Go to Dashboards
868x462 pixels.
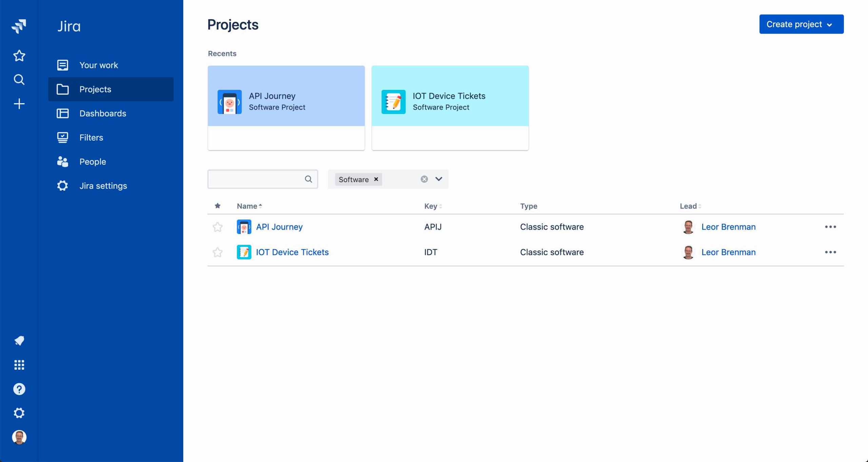click(x=111, y=113)
